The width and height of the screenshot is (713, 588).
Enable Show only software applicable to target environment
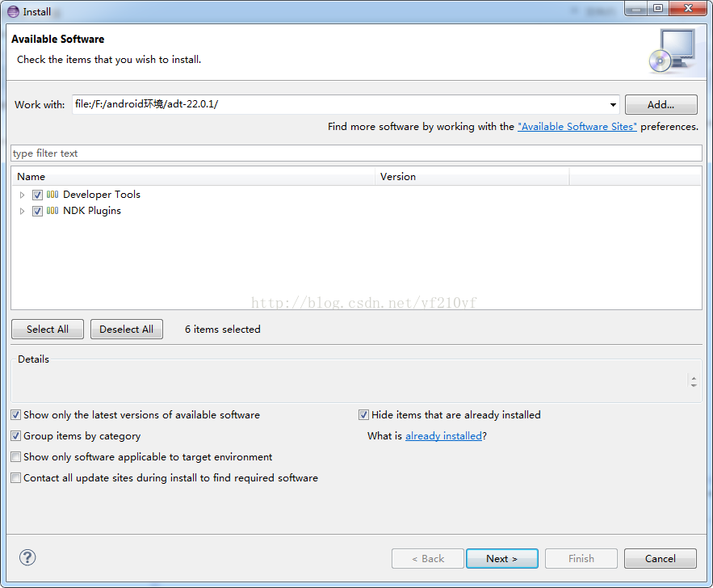click(16, 456)
